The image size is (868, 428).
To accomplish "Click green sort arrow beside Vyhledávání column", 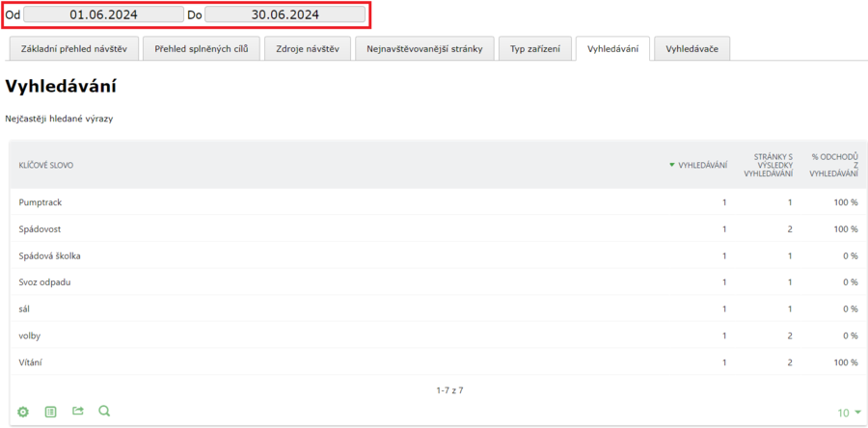I will click(672, 165).
